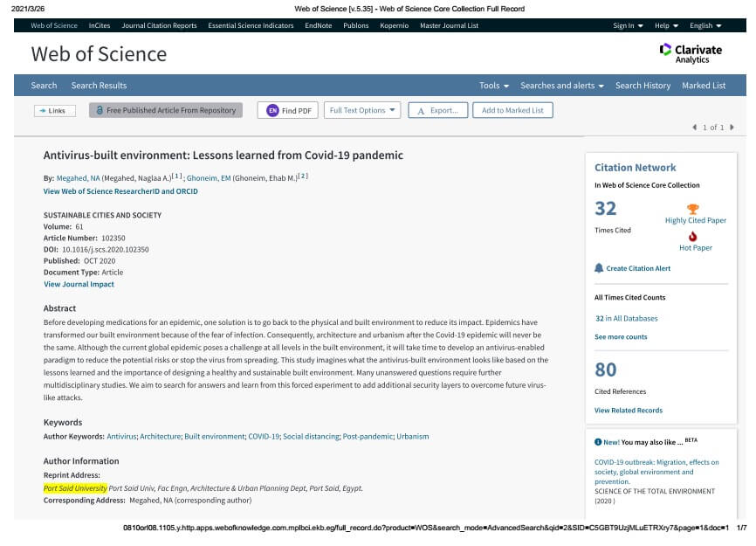Click Free Published Article From Repository
Image resolution: width=756 pixels, height=546 pixels.
coord(166,110)
